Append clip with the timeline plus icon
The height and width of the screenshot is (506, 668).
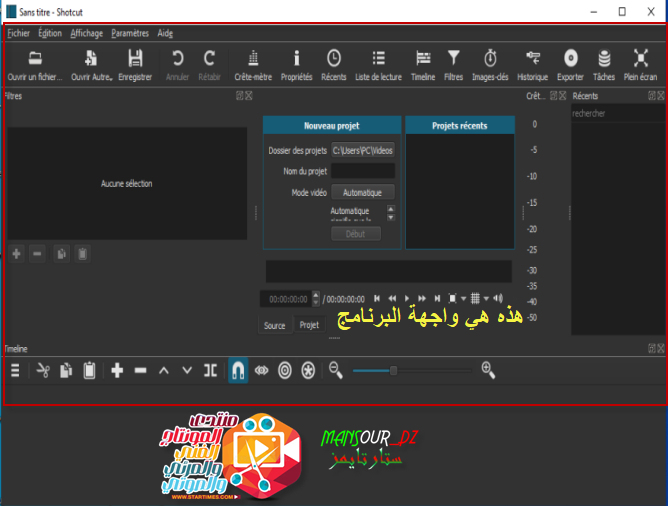tap(117, 371)
